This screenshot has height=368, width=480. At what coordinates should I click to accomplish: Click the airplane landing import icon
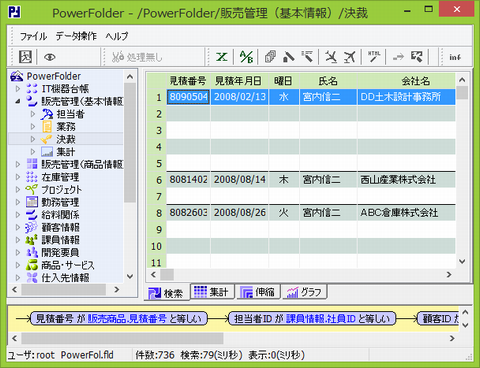(331, 57)
